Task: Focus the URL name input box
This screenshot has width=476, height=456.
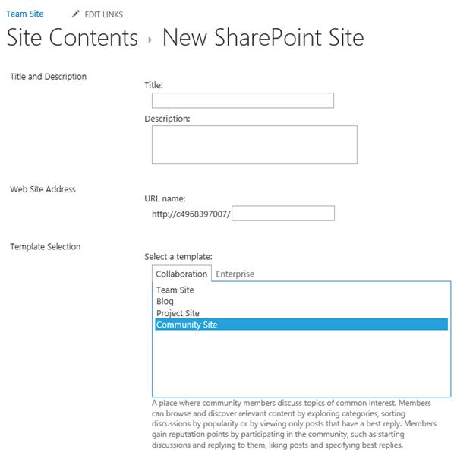Action: coord(282,214)
